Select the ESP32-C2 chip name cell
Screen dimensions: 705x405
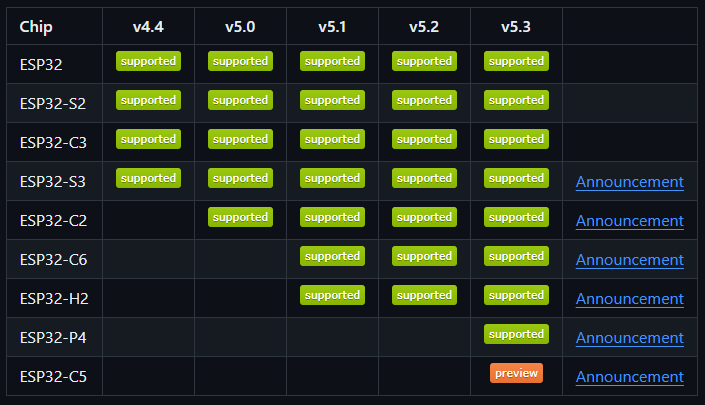point(54,220)
